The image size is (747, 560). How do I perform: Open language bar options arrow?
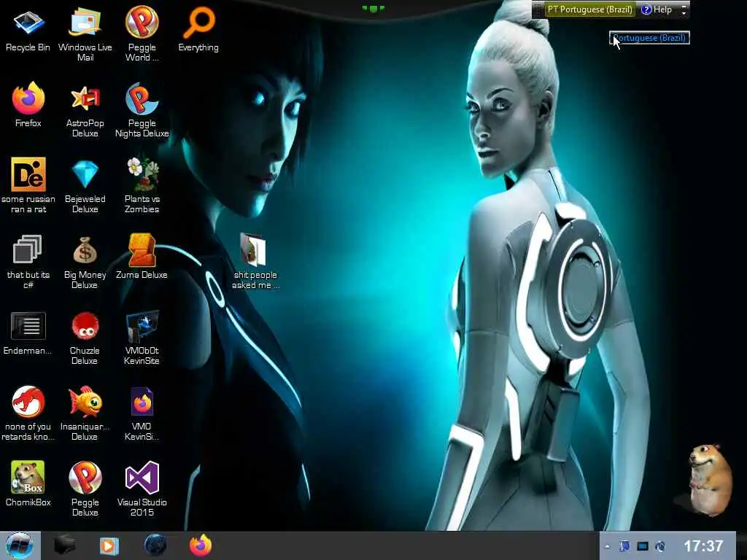pyautogui.click(x=684, y=12)
